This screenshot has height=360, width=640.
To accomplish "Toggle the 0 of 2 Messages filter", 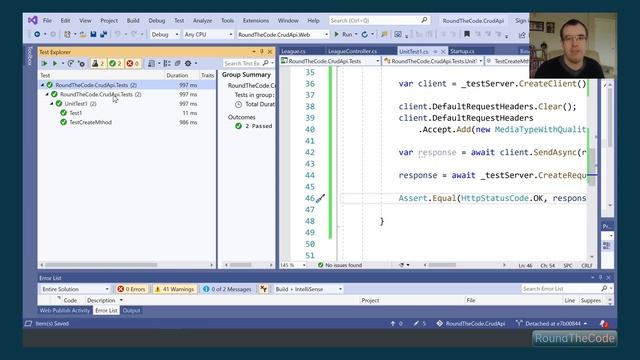I will click(x=227, y=289).
